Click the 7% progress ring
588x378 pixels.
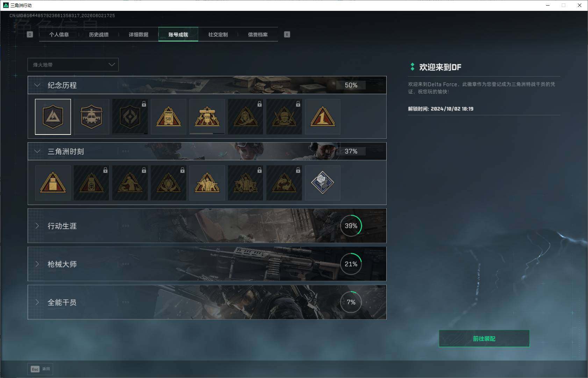coord(351,302)
